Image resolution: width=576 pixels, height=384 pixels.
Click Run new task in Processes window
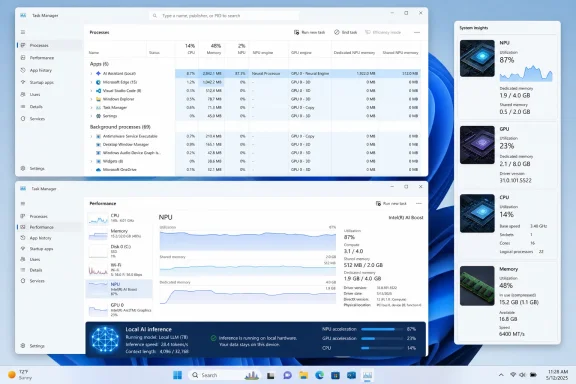[309, 32]
